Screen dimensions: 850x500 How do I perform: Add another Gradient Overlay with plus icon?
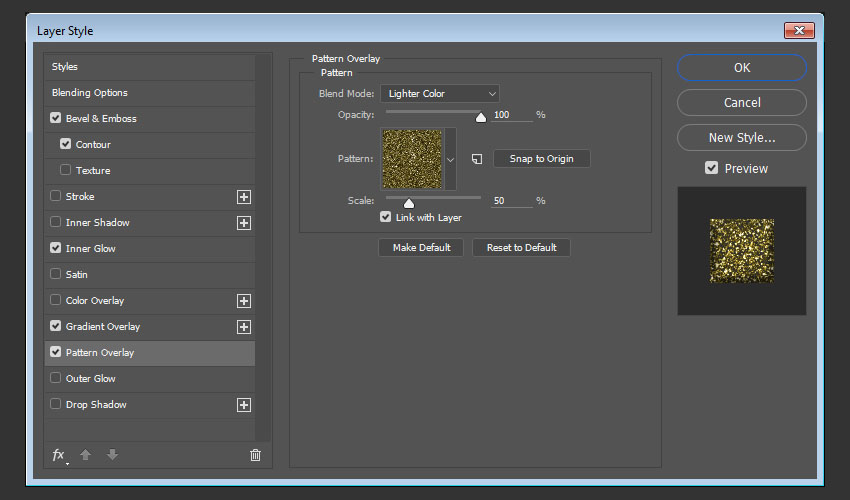point(243,327)
